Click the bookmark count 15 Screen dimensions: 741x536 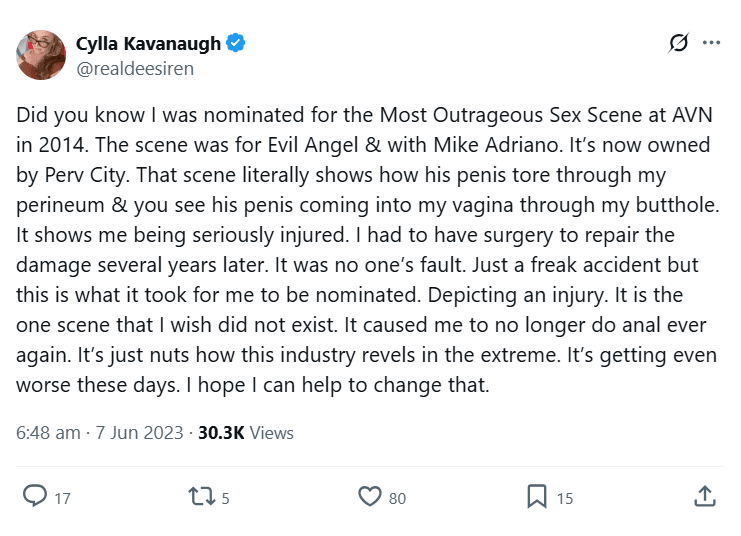(564, 498)
